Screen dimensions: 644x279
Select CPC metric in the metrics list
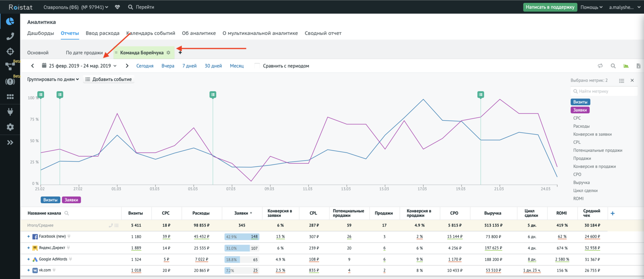(x=577, y=118)
